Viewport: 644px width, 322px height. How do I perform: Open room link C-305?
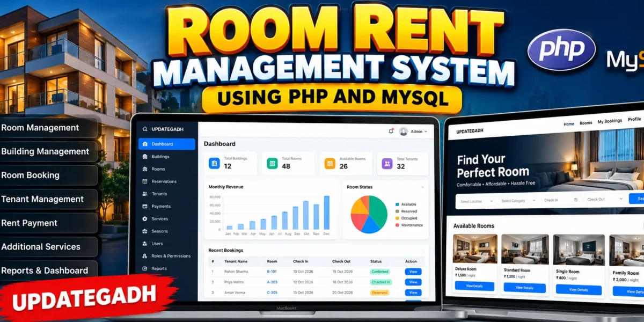tap(272, 292)
